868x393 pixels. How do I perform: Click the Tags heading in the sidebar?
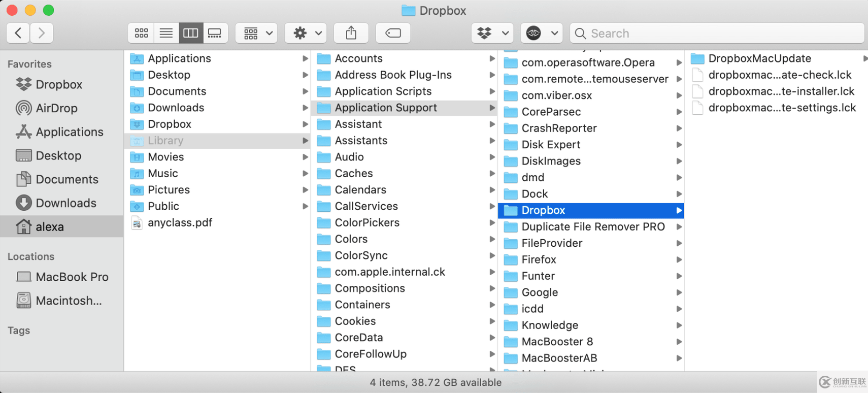pos(19,331)
